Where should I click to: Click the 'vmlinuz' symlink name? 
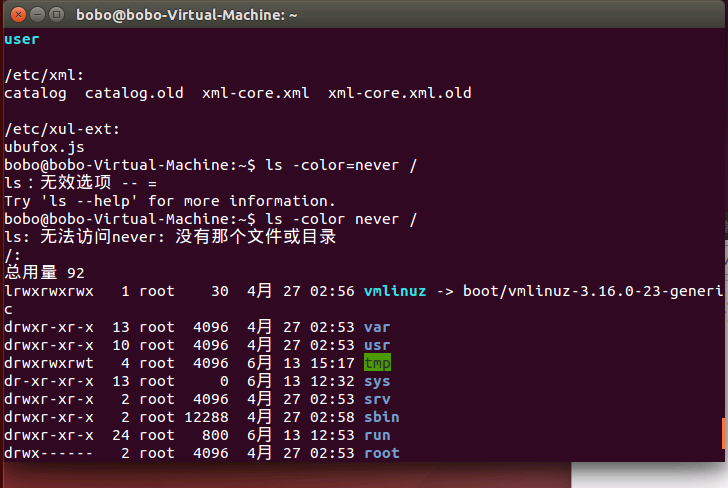[395, 291]
